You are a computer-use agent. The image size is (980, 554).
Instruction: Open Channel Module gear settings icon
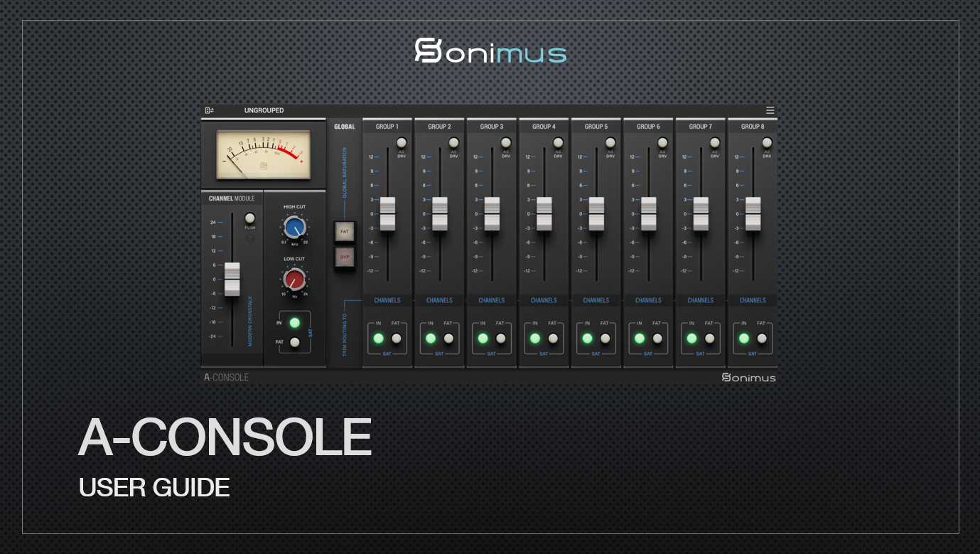(x=249, y=238)
